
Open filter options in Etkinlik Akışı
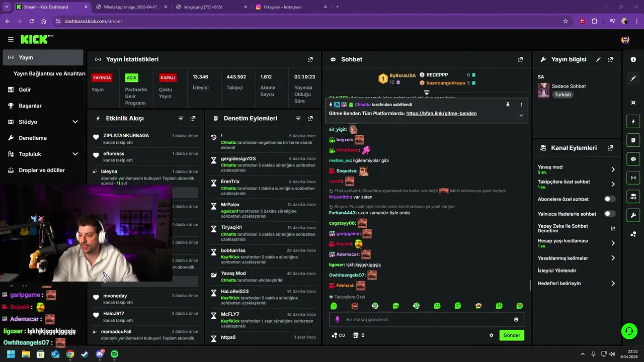point(181,119)
